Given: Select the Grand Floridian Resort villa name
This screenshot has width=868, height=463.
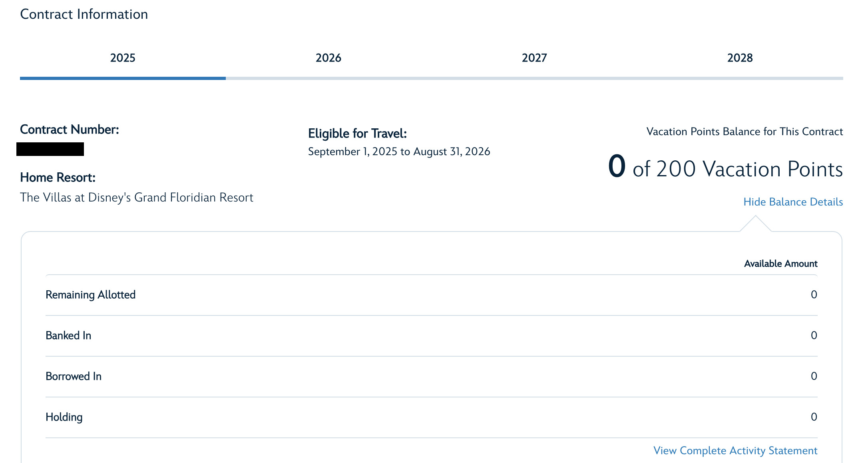Looking at the screenshot, I should pyautogui.click(x=137, y=198).
